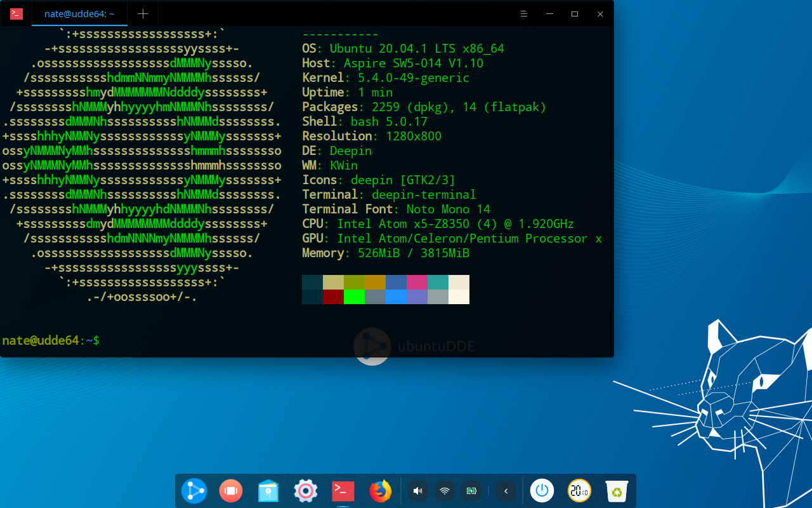Click the terminal app icon in titlebar
The image size is (812, 508).
click(16, 13)
